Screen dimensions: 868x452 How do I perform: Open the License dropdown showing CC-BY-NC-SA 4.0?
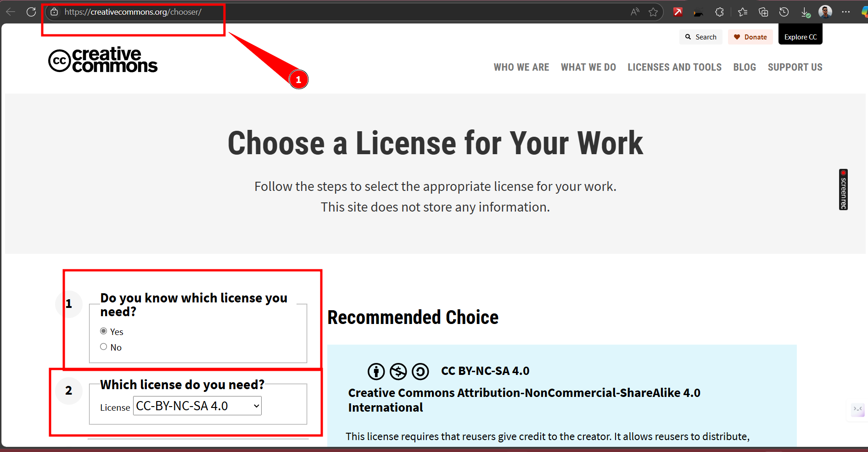(197, 406)
